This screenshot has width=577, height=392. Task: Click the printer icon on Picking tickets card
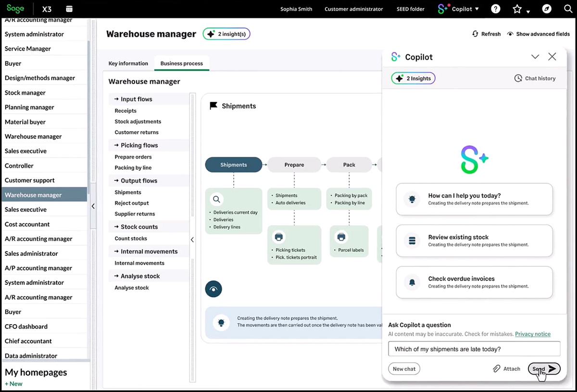279,237
